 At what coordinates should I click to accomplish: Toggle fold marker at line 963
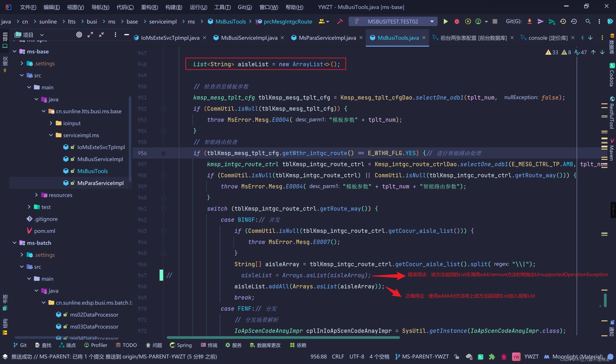163,231
